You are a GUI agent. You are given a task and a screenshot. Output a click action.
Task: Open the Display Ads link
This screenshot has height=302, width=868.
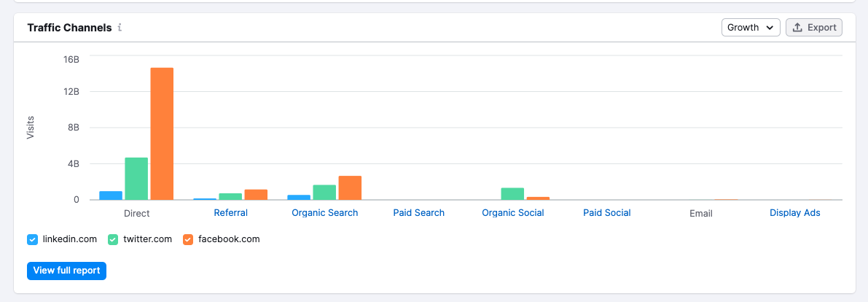(795, 213)
